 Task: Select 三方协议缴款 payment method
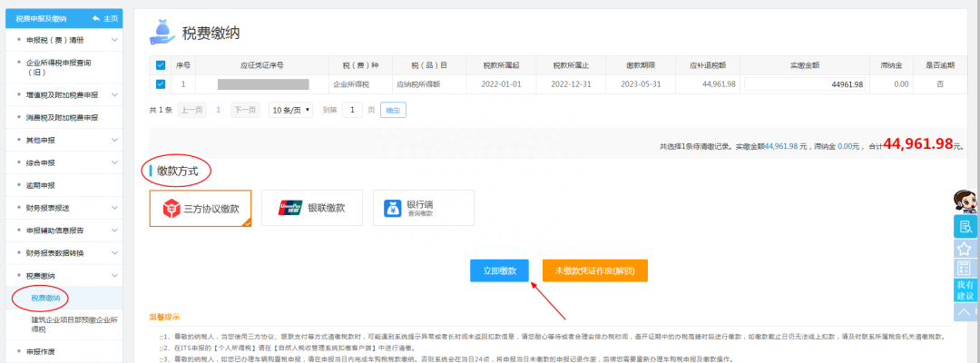[x=201, y=208]
